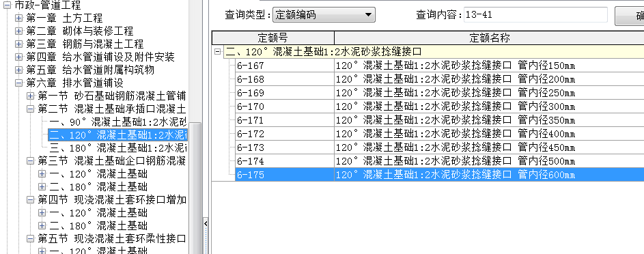Click name cell 管内径450mm
Image resolution: width=644 pixels, height=254 pixels.
click(x=489, y=147)
